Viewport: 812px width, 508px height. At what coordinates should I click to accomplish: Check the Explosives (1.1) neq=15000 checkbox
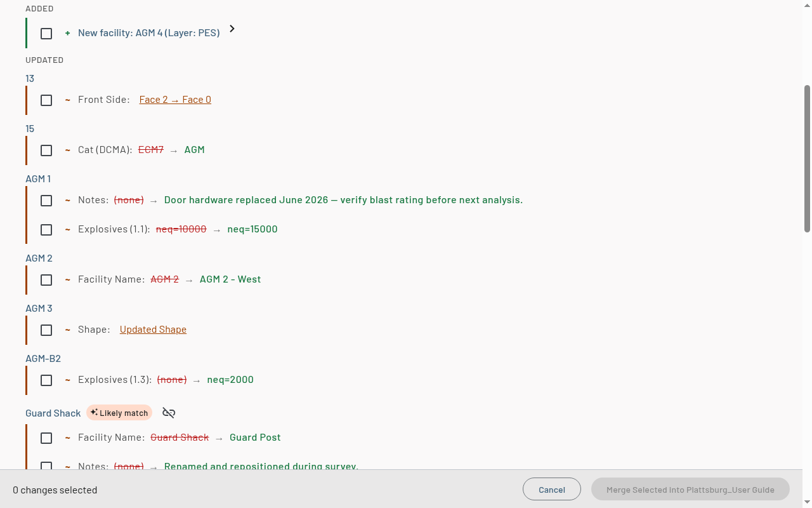(46, 230)
